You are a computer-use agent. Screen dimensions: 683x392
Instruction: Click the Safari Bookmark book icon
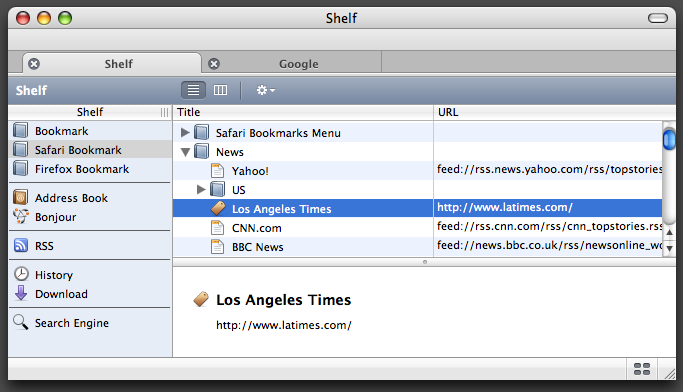coord(20,149)
